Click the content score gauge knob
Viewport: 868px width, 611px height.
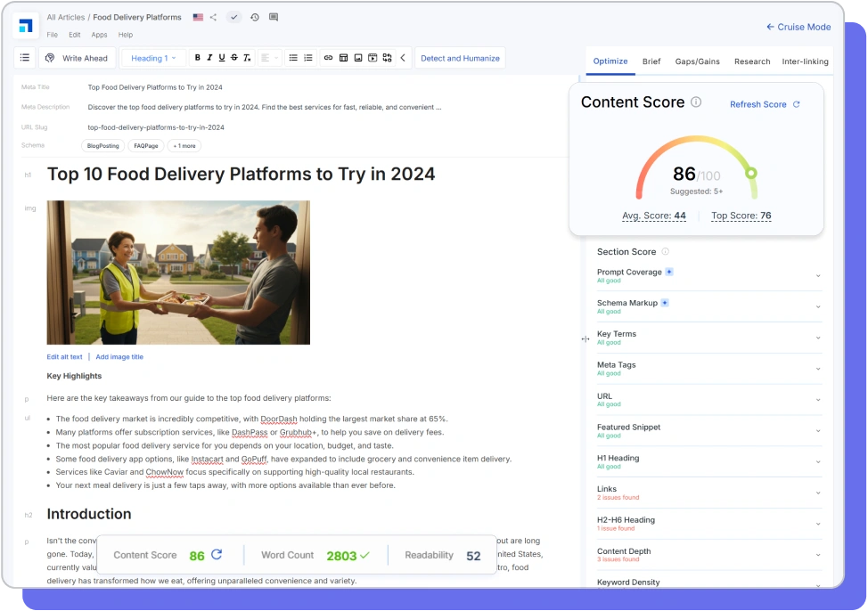pos(750,173)
